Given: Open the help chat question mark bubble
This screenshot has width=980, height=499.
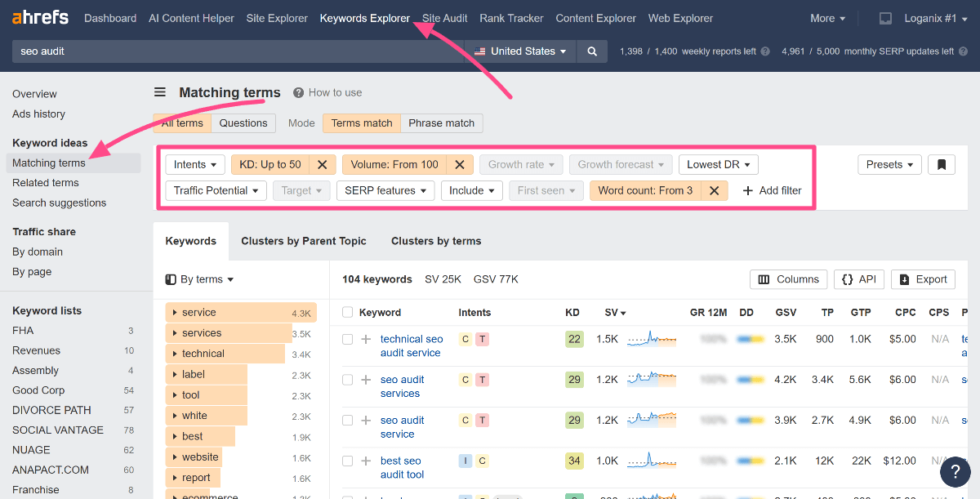Looking at the screenshot, I should pyautogui.click(x=955, y=471).
